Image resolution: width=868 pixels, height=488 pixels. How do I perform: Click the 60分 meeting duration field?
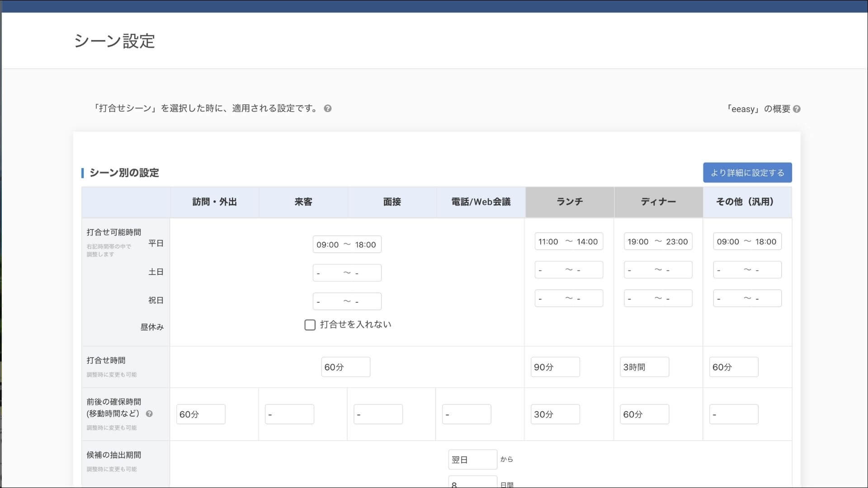345,367
